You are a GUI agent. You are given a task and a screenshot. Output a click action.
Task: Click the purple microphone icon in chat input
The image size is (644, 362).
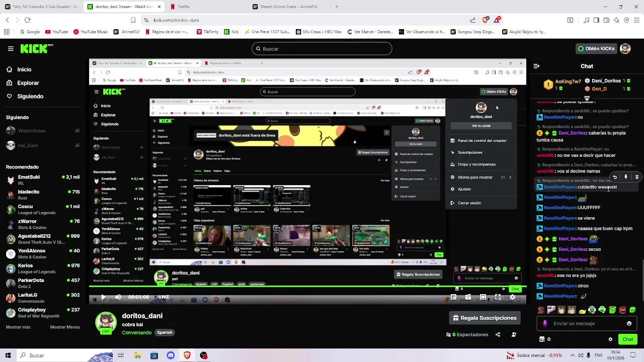tap(545, 323)
